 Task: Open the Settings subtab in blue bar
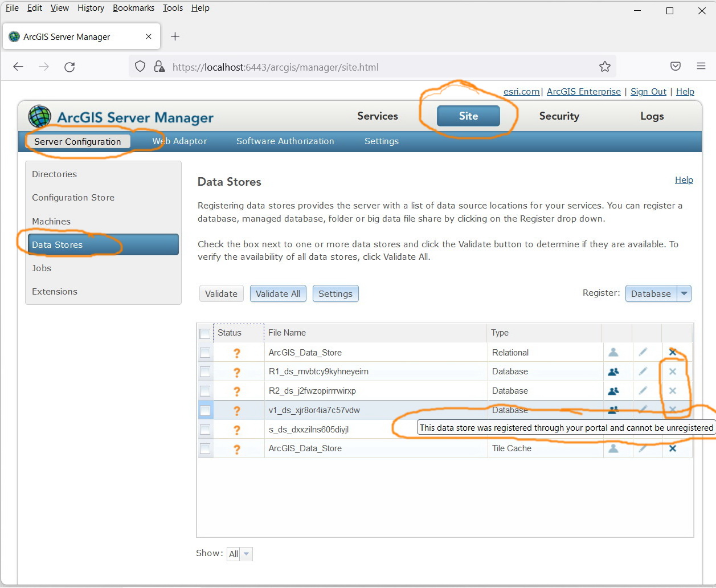[x=382, y=141]
